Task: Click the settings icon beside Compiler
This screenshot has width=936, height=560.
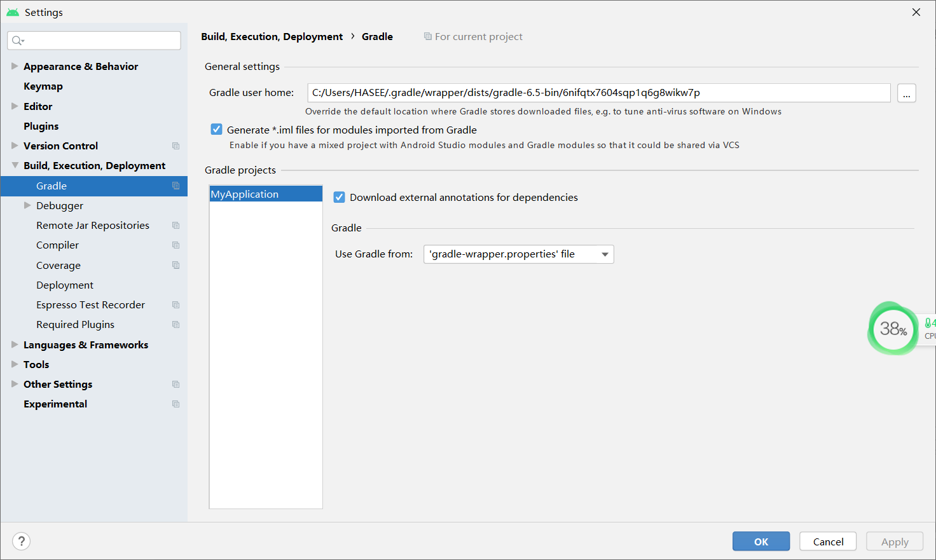Action: click(x=175, y=245)
